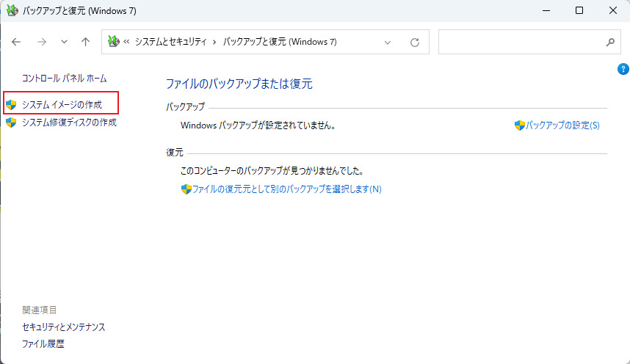Go up one level with up arrow

(x=85, y=42)
